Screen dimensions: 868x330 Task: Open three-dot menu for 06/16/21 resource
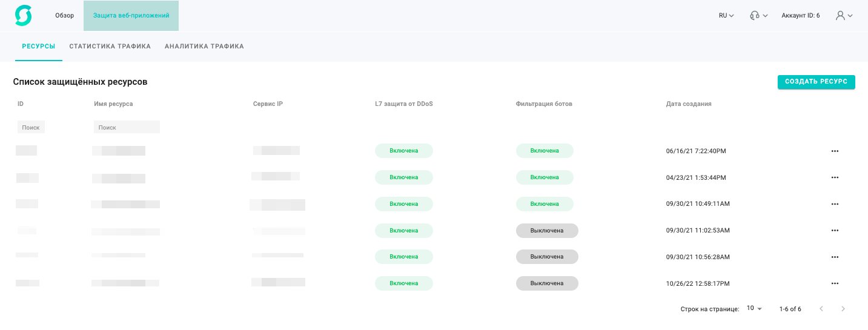point(835,151)
